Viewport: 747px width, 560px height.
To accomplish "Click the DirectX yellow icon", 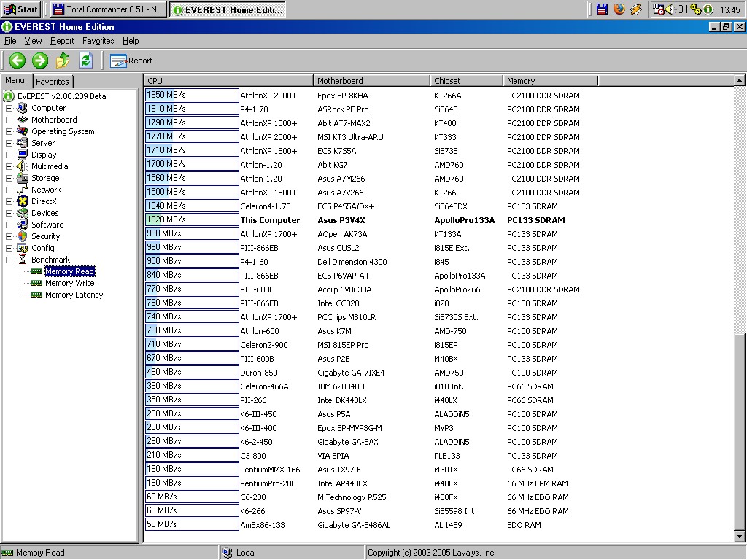I will pos(23,201).
